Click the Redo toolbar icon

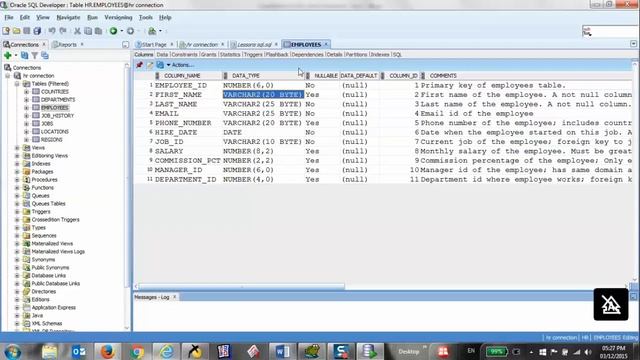(63, 31)
